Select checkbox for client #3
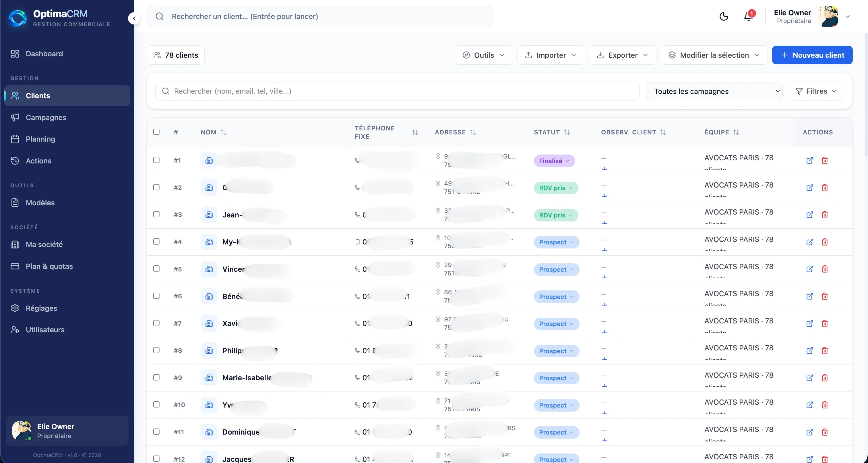 [156, 214]
